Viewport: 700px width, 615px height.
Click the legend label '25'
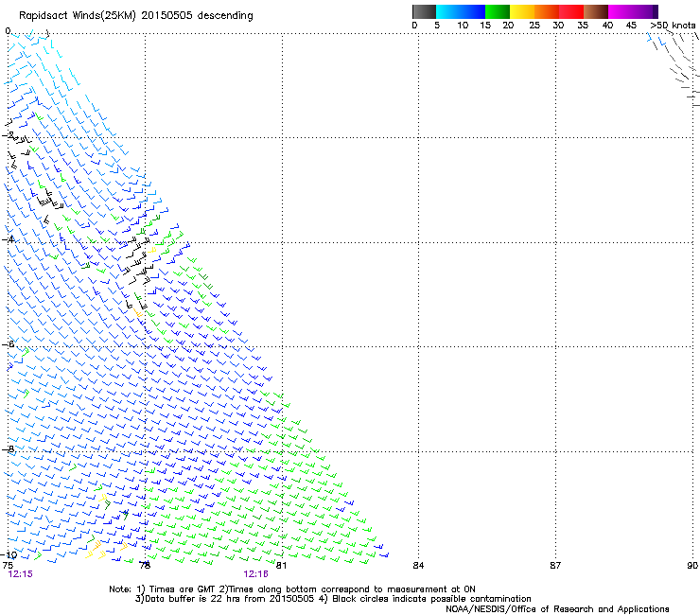pos(534,26)
